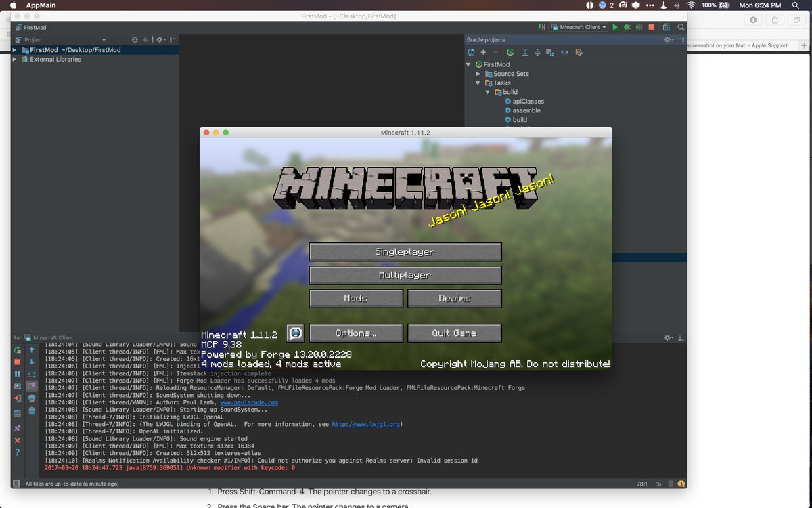The width and height of the screenshot is (812, 508).
Task: Open http://www.lwjgl.org link in console
Action: [365, 425]
